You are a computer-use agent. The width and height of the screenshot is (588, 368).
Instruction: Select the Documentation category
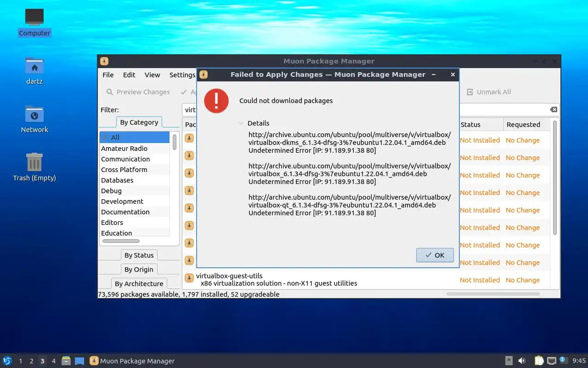[135, 212]
